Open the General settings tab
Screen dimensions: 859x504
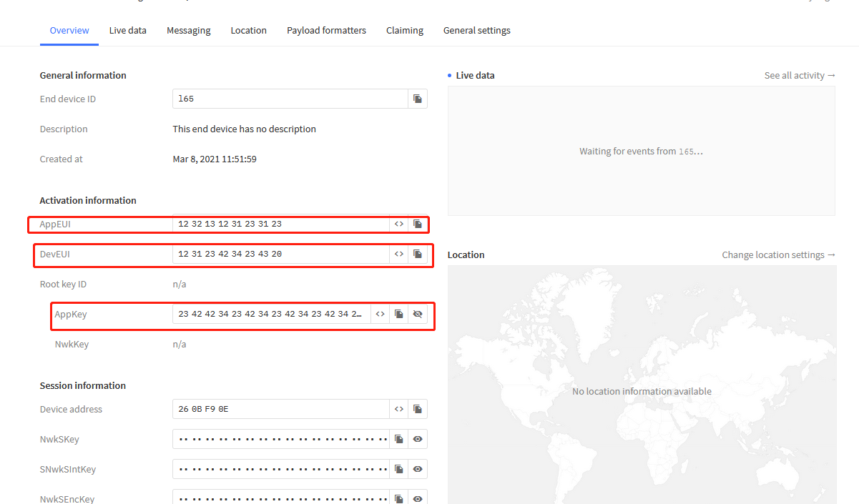(x=477, y=31)
